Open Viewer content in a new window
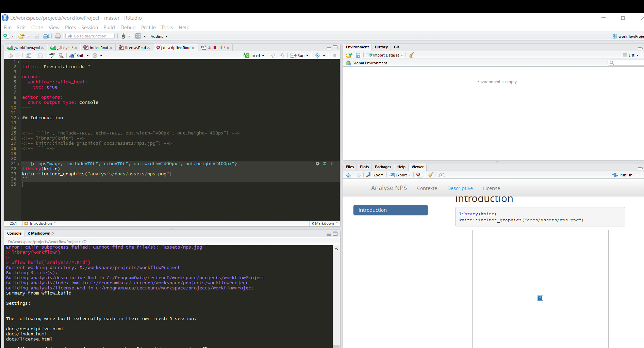644x348 pixels. pyautogui.click(x=441, y=175)
